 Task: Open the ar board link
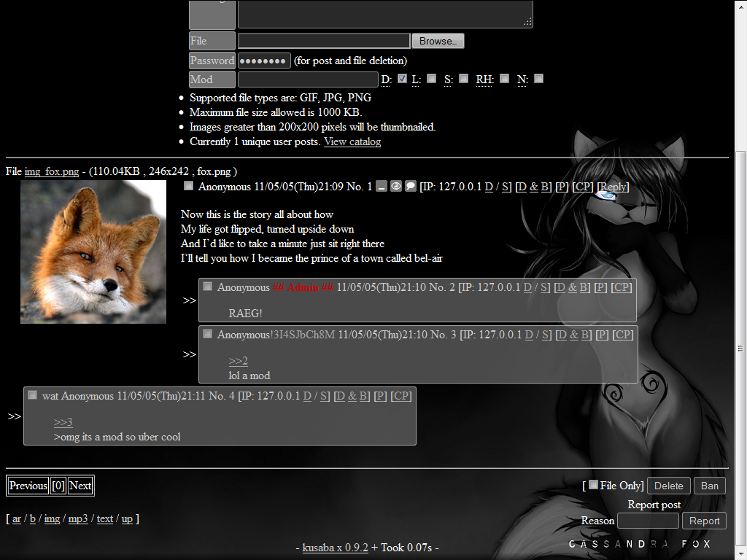tap(17, 518)
